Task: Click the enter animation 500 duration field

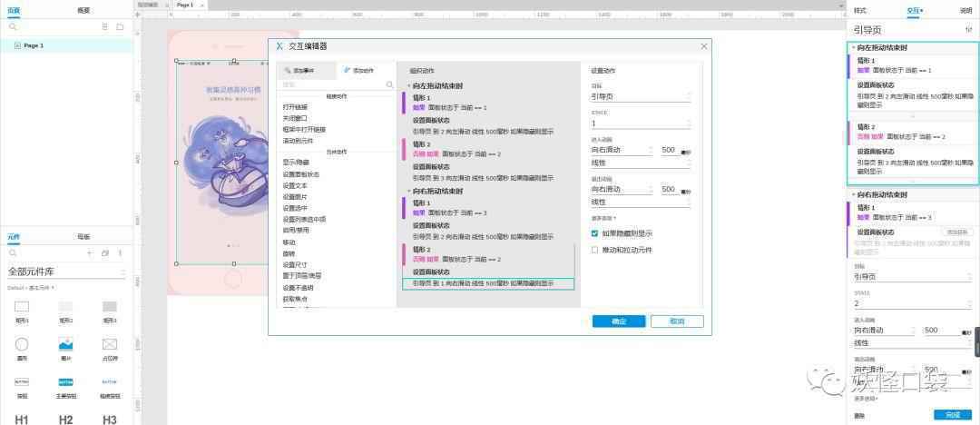Action: tap(669, 150)
